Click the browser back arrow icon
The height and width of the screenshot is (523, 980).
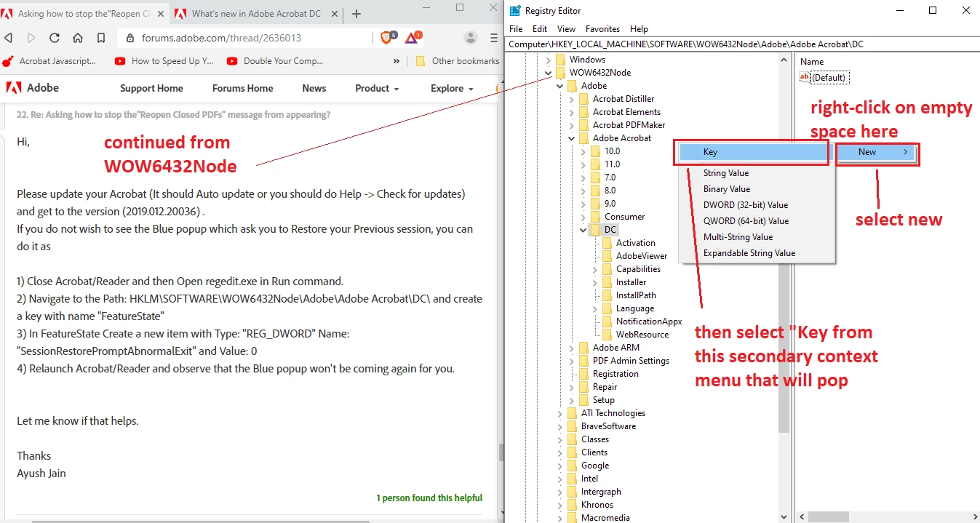7,38
